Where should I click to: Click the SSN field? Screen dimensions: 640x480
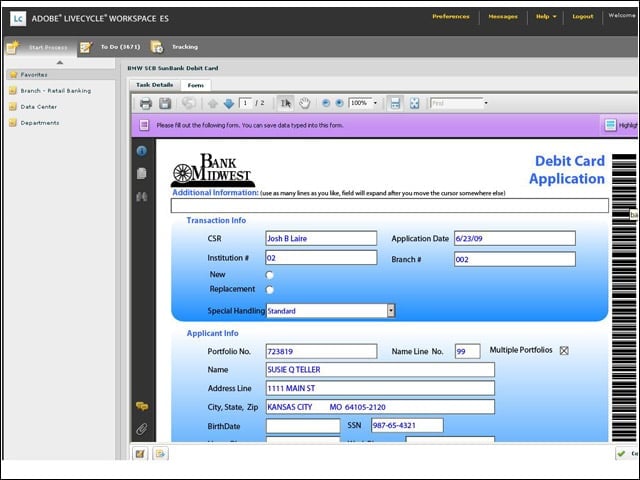coord(407,425)
